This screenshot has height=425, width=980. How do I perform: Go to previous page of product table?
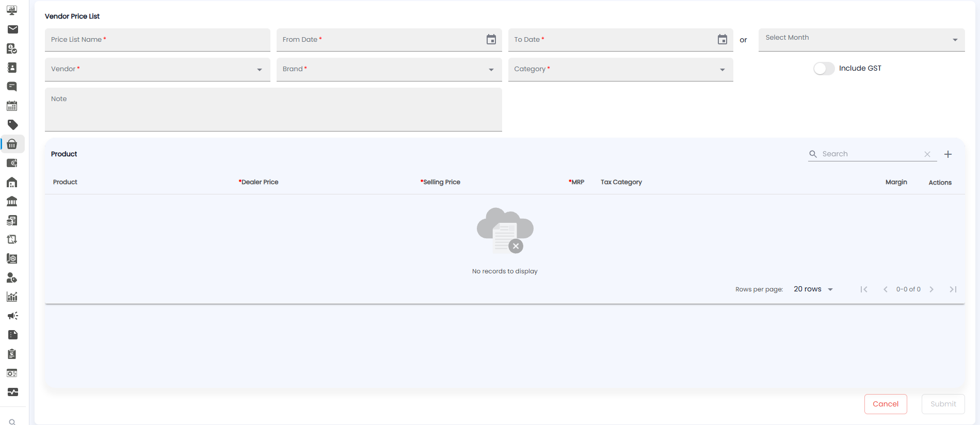[886, 289]
